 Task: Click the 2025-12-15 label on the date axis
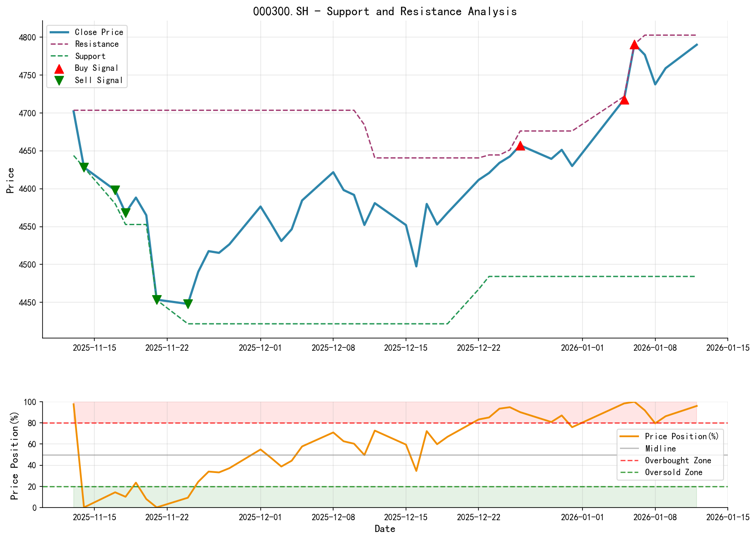(x=406, y=348)
